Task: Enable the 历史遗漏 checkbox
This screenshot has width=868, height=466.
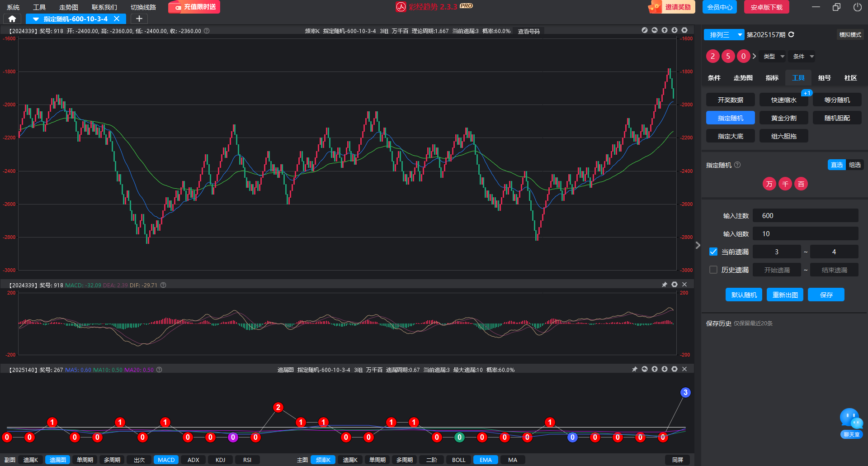Action: (713, 270)
